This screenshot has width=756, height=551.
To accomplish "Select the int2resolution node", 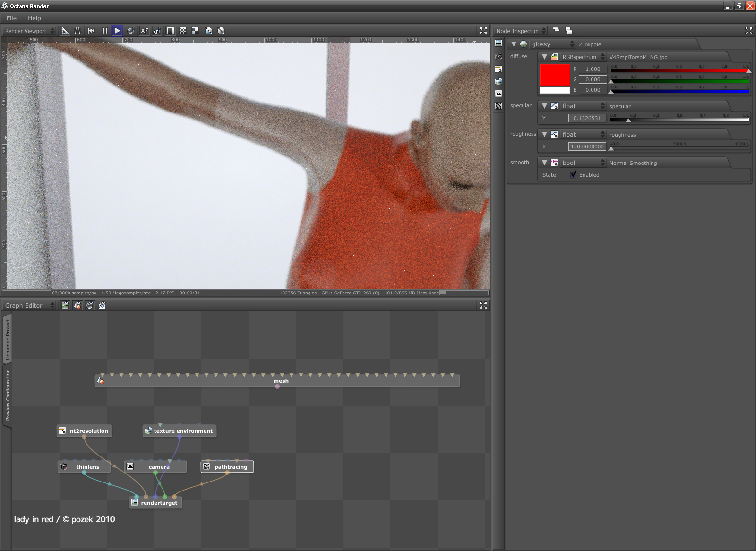I will tap(85, 431).
